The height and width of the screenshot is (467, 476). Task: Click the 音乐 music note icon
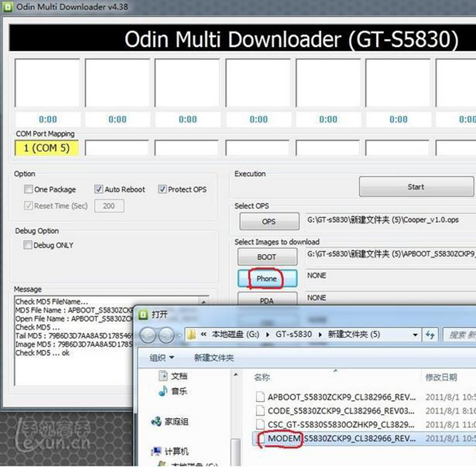(163, 391)
